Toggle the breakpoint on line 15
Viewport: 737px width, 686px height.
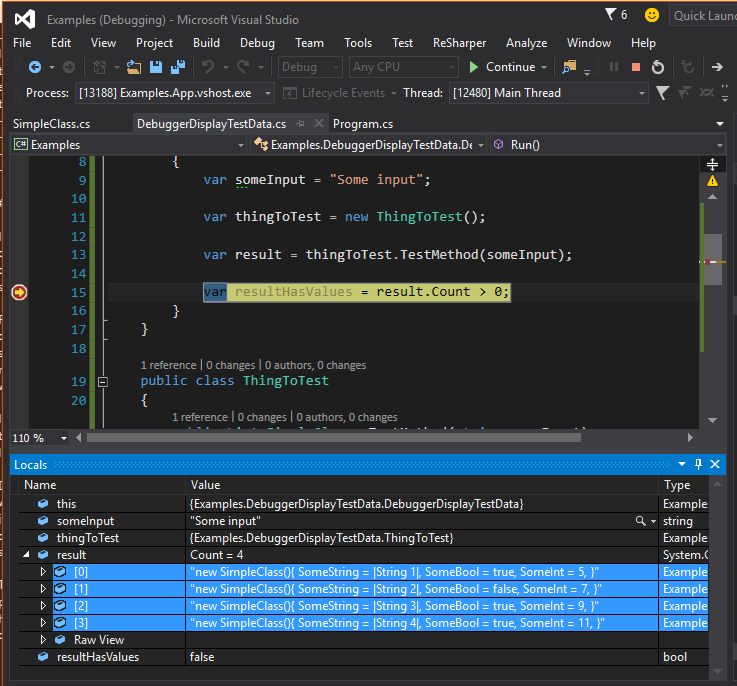18,292
